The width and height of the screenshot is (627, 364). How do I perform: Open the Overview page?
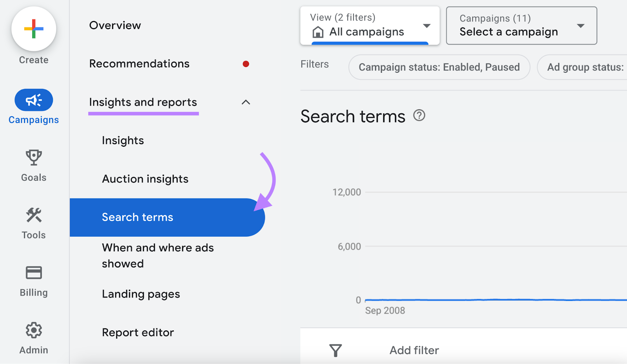pyautogui.click(x=115, y=25)
